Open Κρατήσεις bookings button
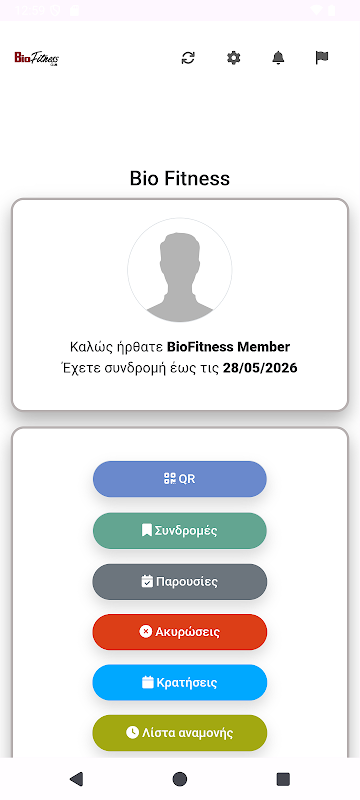This screenshot has width=360, height=800. point(179,683)
